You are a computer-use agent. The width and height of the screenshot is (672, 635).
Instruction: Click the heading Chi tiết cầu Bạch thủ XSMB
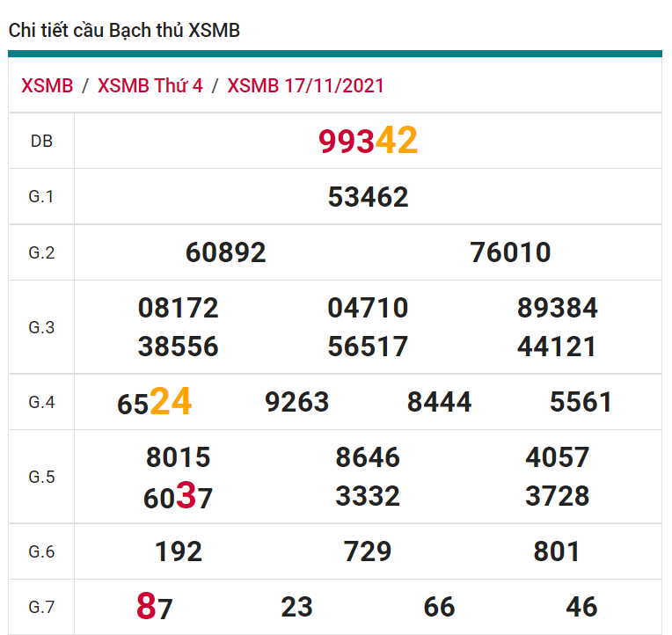[124, 30]
